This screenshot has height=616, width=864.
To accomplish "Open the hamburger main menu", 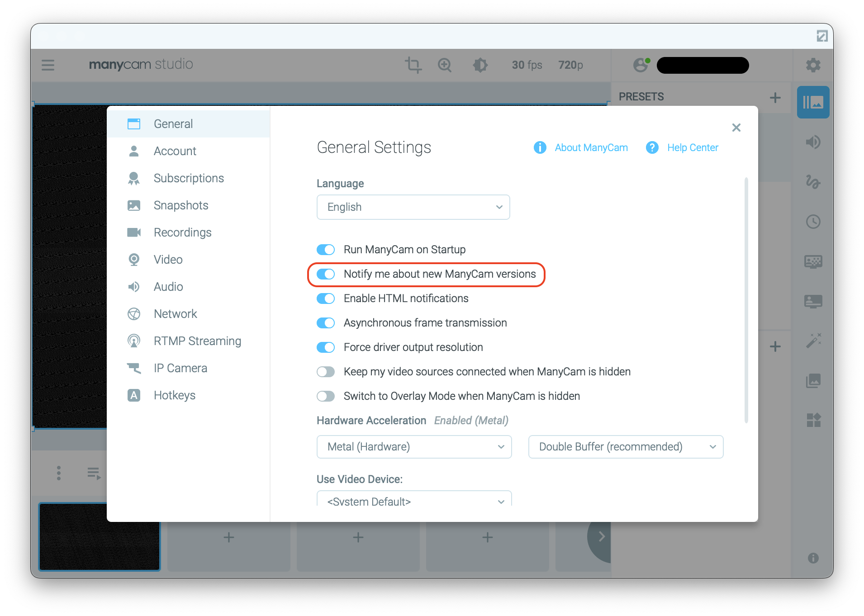I will [48, 65].
